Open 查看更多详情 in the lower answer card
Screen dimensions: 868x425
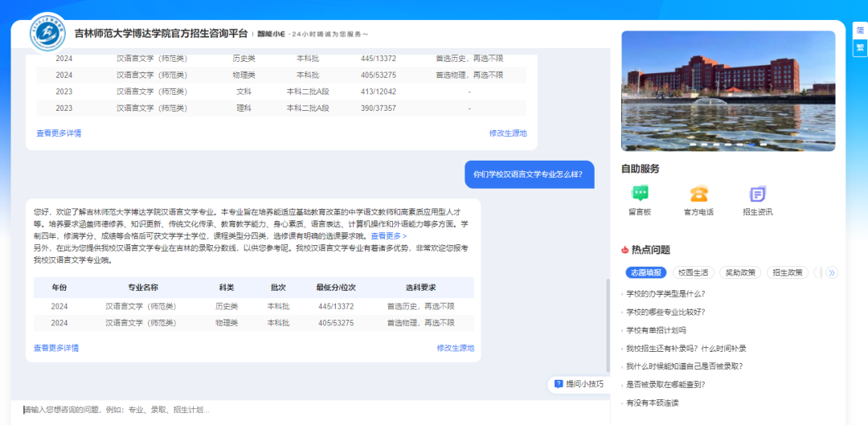(56, 348)
